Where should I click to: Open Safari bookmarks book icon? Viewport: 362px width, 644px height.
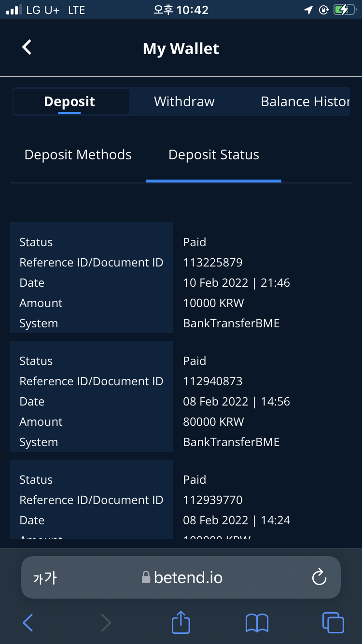[257, 623]
